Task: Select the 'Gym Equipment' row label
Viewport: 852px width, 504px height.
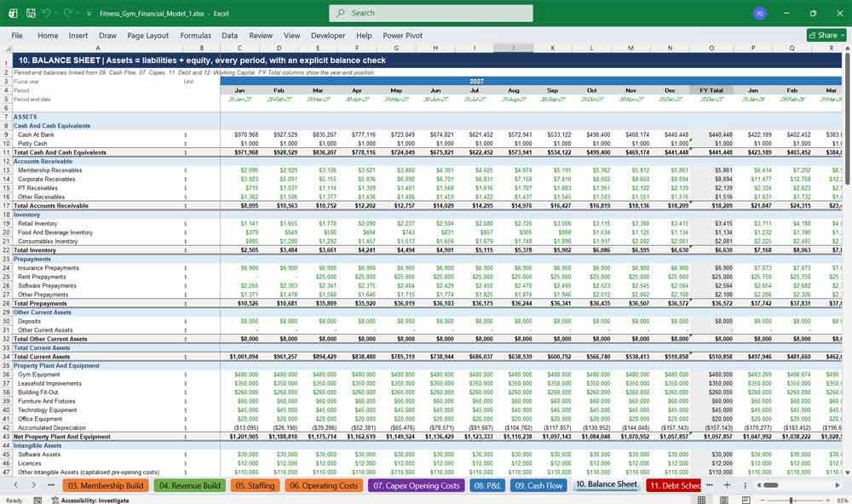Action: click(x=38, y=375)
